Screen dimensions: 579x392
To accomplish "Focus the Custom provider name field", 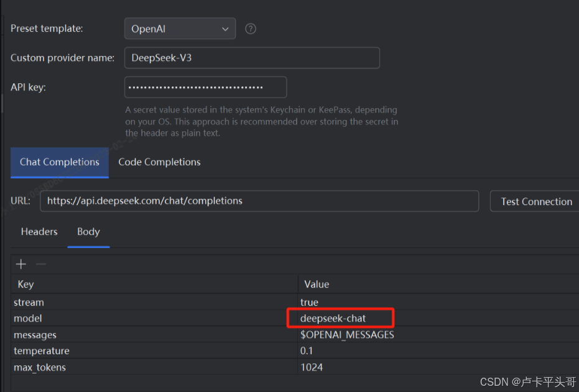I will (252, 58).
